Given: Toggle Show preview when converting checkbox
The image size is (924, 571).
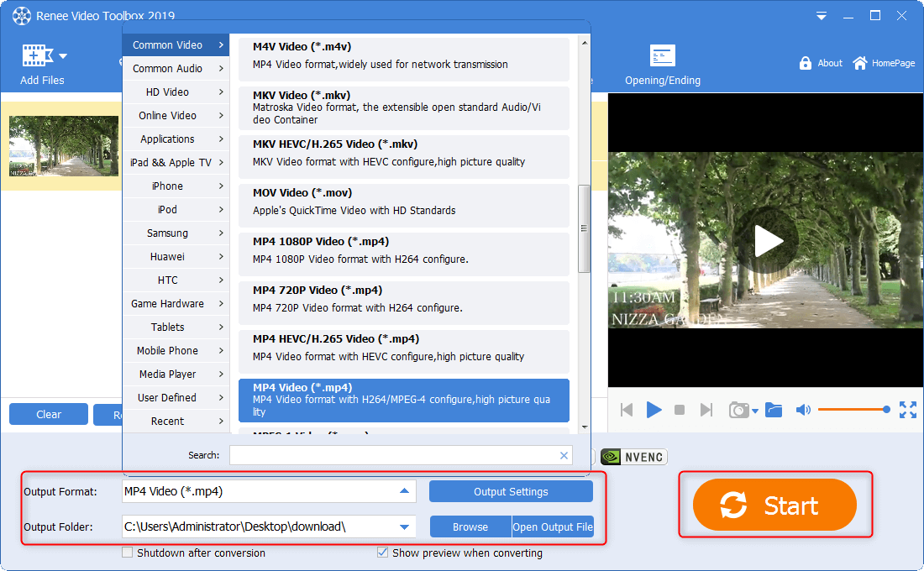Looking at the screenshot, I should [x=382, y=553].
